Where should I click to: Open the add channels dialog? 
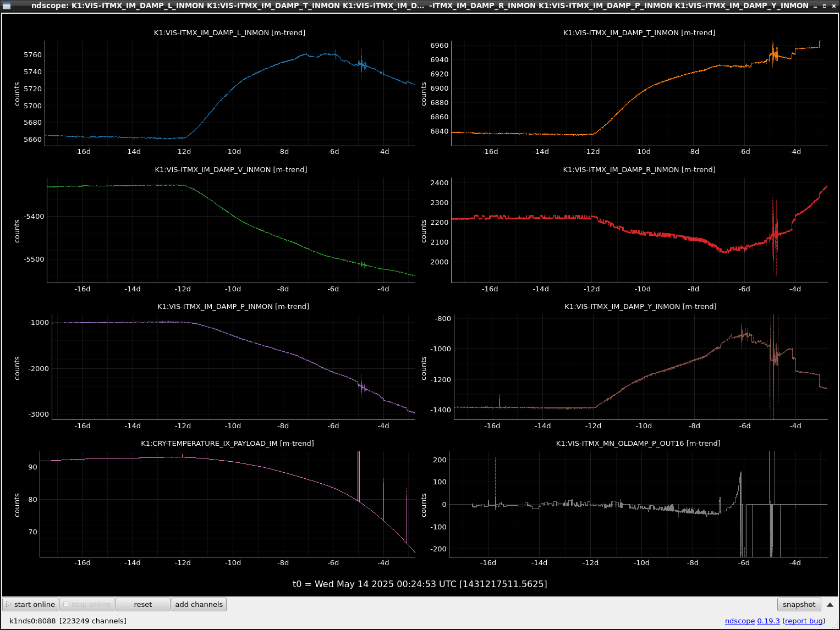coord(199,604)
